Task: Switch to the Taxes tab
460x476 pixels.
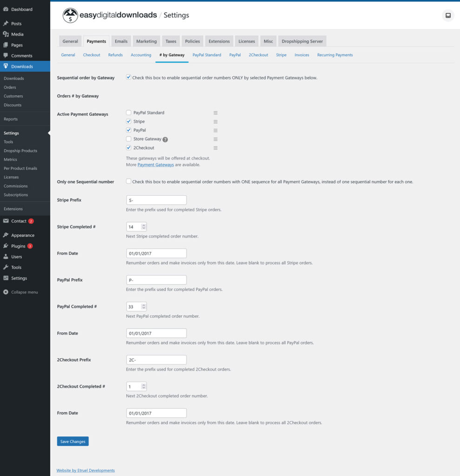Action: coord(171,41)
